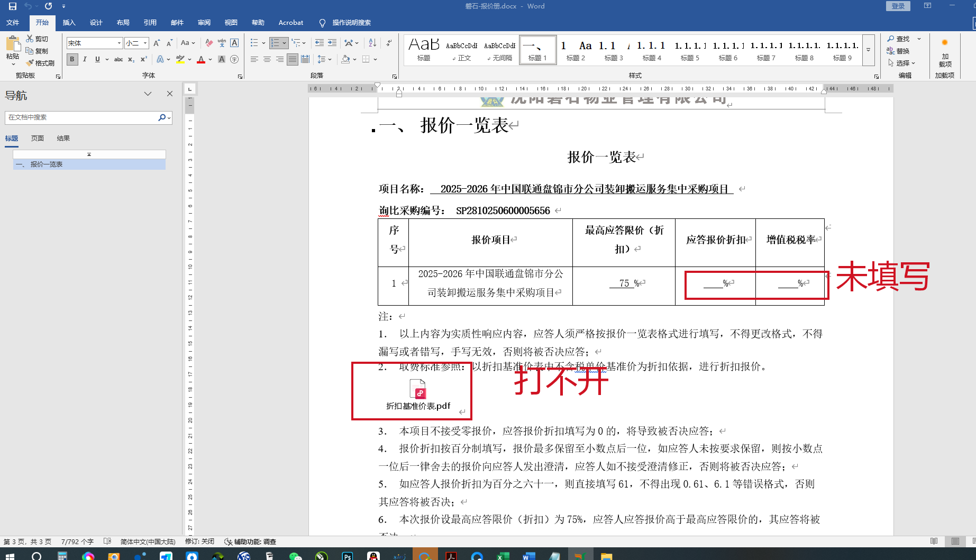Open the phonetic guide (wén) tool
Viewport: 976px width, 560px height.
click(222, 43)
